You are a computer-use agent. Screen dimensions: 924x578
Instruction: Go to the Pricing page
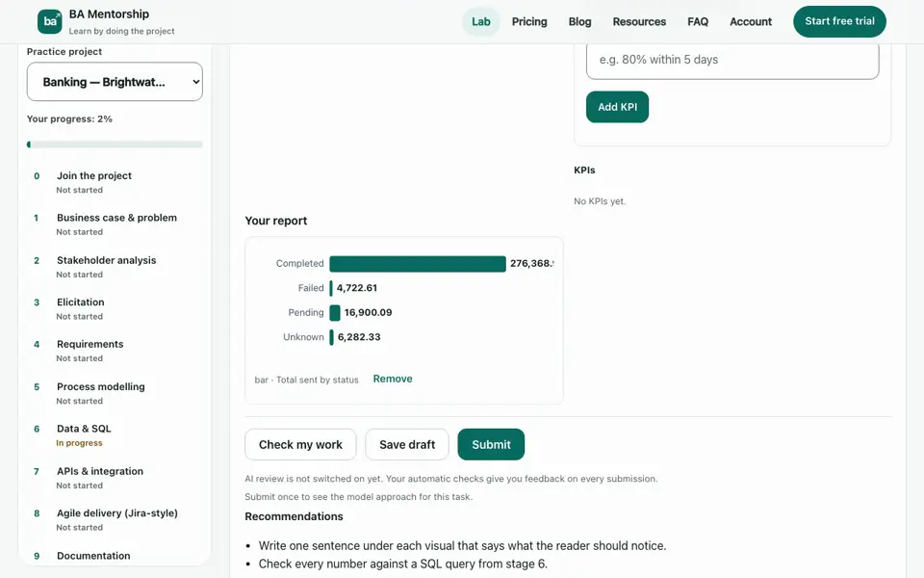529,22
